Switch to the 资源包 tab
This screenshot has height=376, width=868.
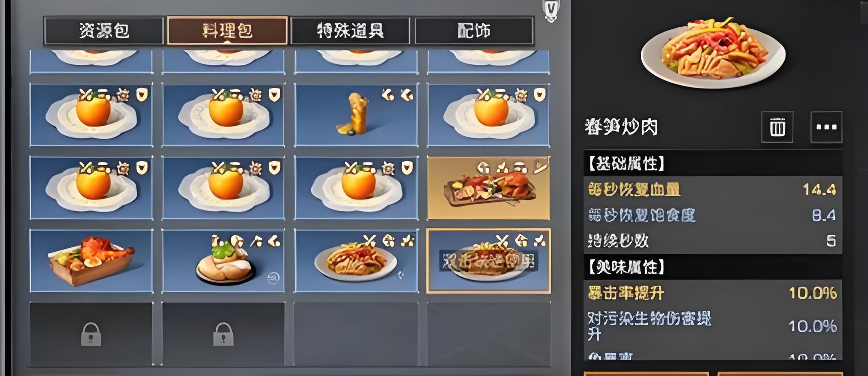click(x=104, y=30)
